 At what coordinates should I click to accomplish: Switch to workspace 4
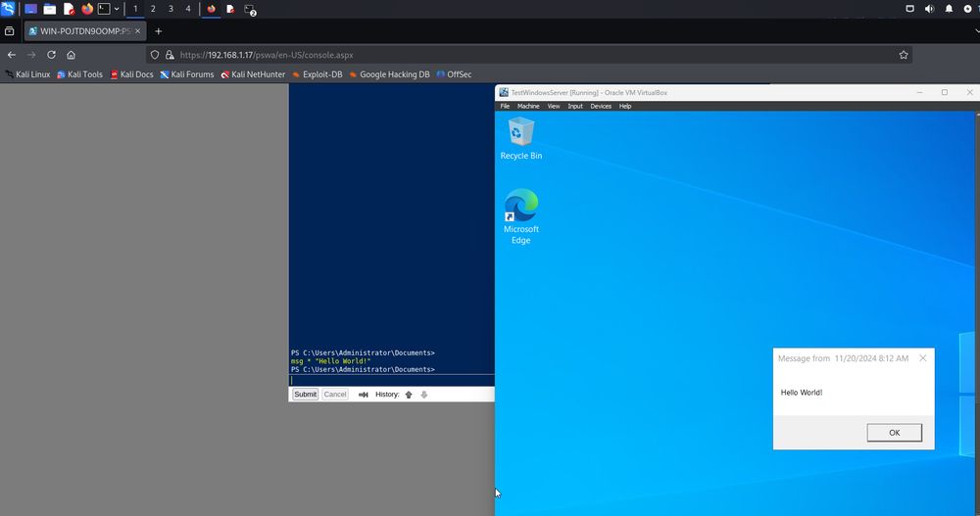click(x=188, y=9)
